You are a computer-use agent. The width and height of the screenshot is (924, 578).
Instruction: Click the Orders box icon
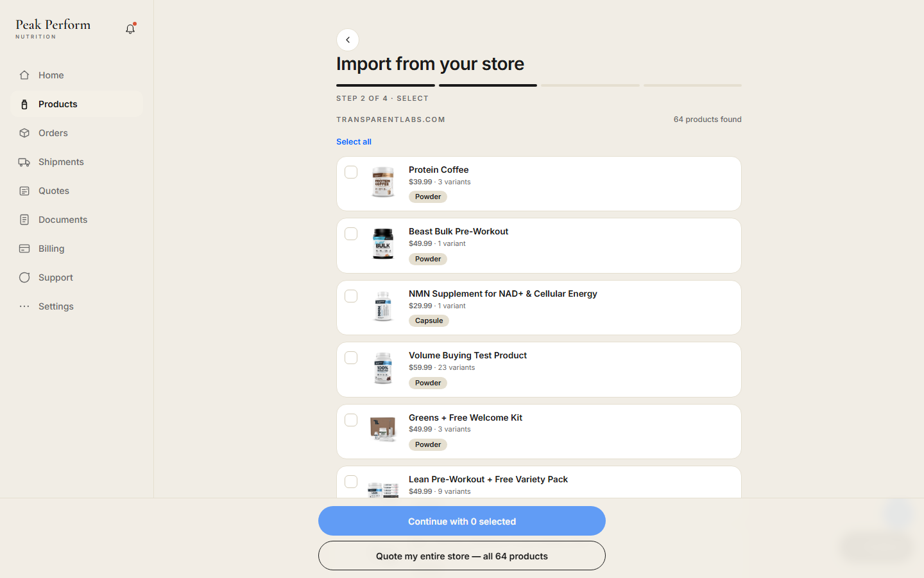click(x=24, y=133)
